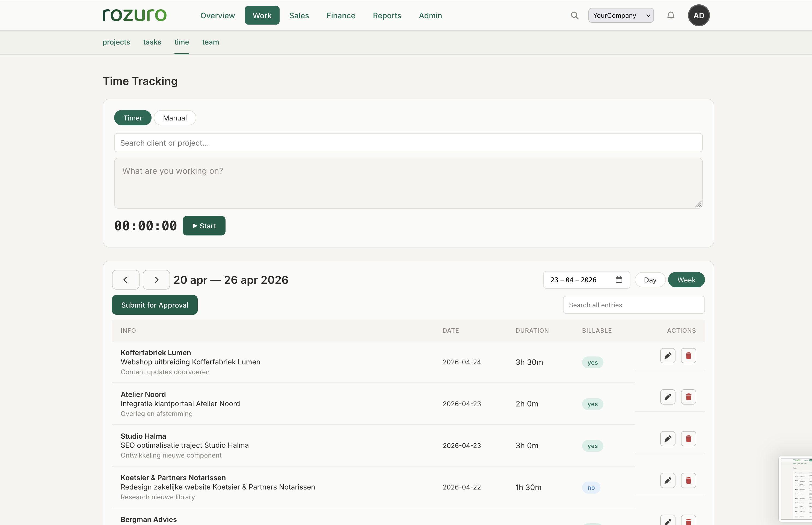
Task: Open the Overview menu
Action: click(217, 15)
